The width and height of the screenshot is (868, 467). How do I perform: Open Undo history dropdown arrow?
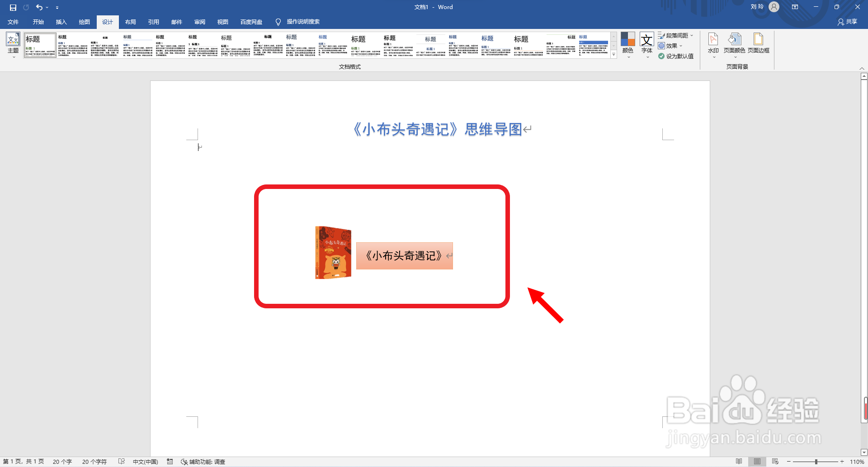[47, 7]
